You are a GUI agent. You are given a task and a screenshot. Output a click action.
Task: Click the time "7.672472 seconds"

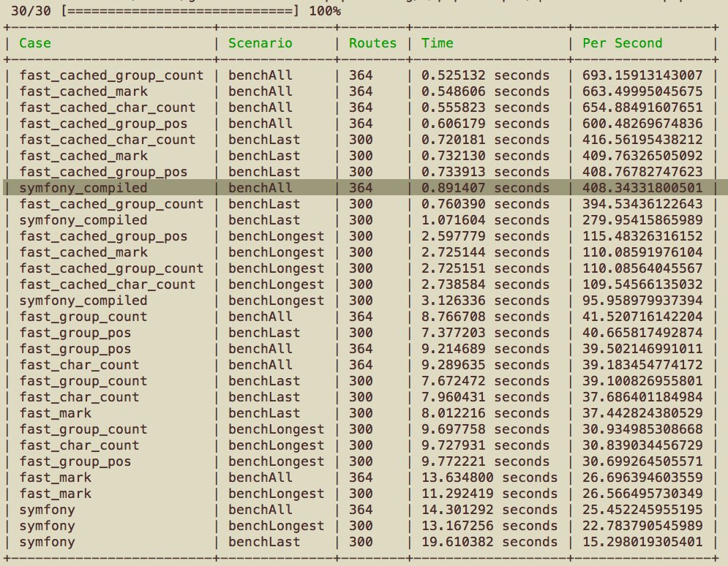coord(485,381)
